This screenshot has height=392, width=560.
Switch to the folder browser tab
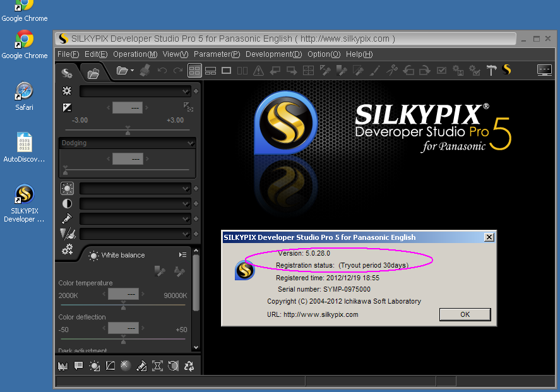pos(93,73)
